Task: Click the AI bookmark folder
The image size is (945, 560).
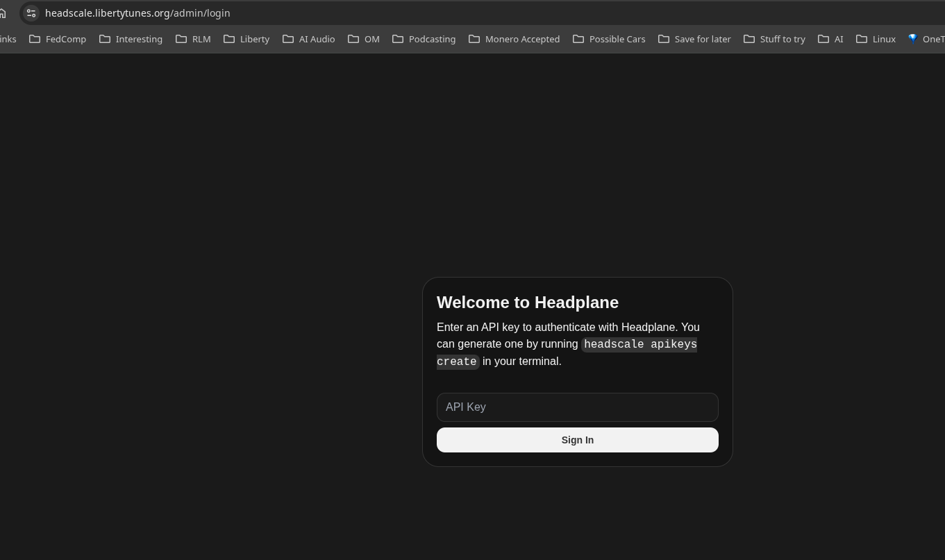Action: [830, 39]
